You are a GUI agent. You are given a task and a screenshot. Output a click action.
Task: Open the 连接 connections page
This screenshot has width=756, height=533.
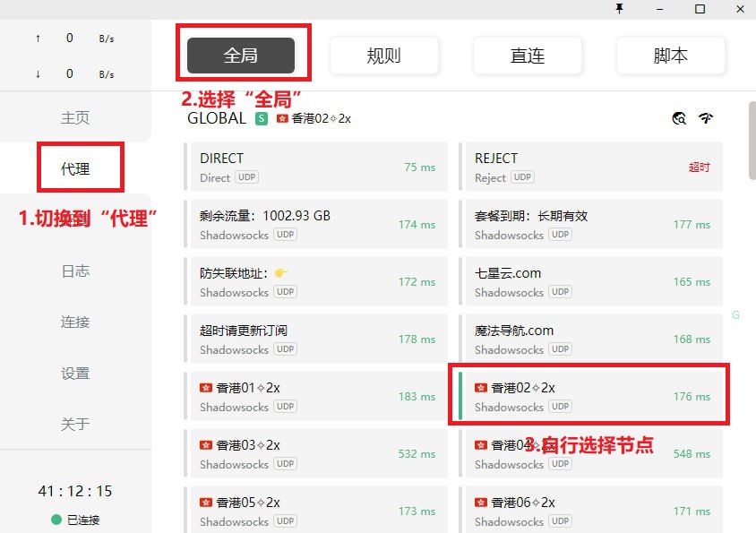(75, 322)
